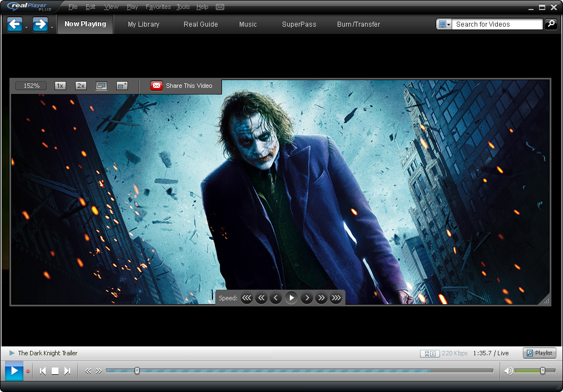This screenshot has height=392, width=563.
Task: Set video size to 1x
Action: (x=60, y=86)
